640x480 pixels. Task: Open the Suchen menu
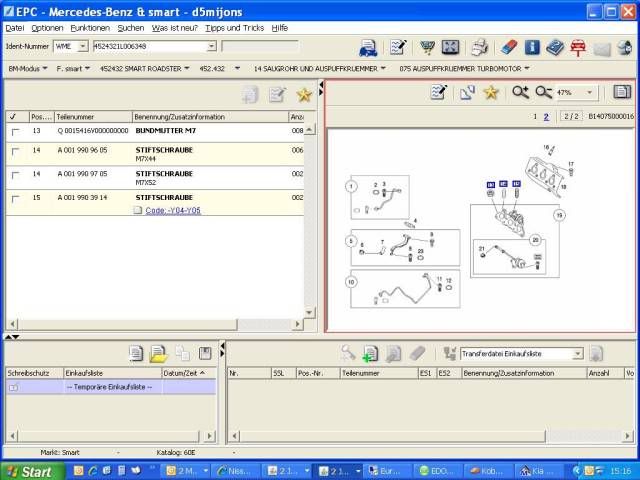131,28
